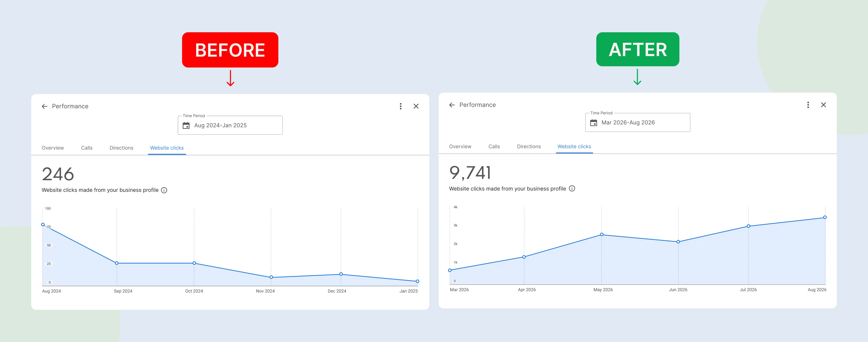Click info icon next to 246 website clicks description

tap(164, 190)
